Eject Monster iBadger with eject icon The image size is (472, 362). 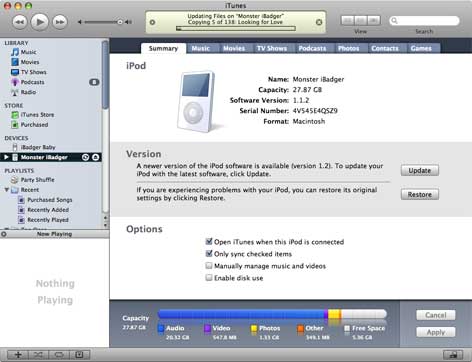click(96, 157)
